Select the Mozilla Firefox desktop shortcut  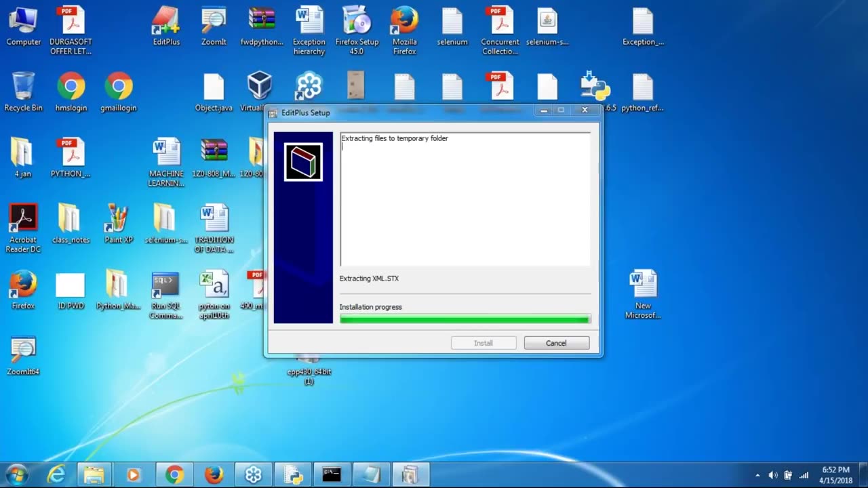pyautogui.click(x=405, y=31)
